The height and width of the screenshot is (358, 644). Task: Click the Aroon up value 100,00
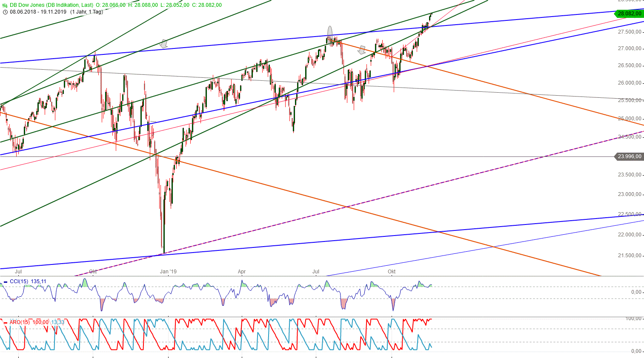(x=40, y=322)
